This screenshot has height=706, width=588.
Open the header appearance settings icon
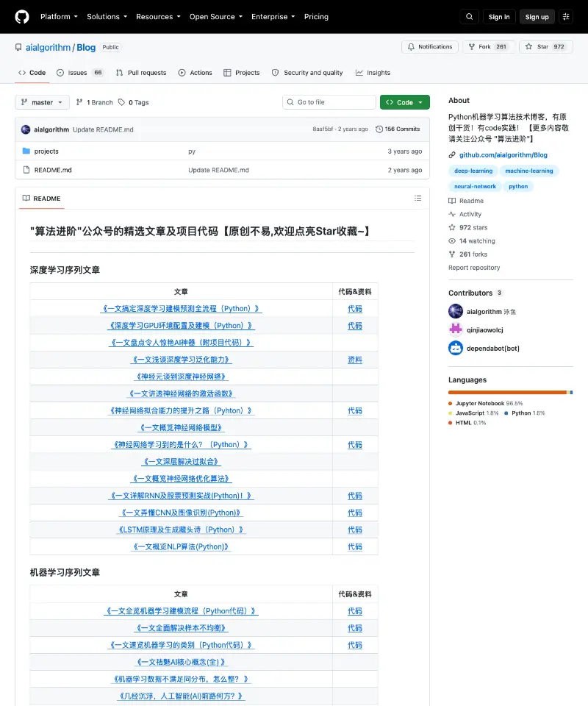pos(566,17)
